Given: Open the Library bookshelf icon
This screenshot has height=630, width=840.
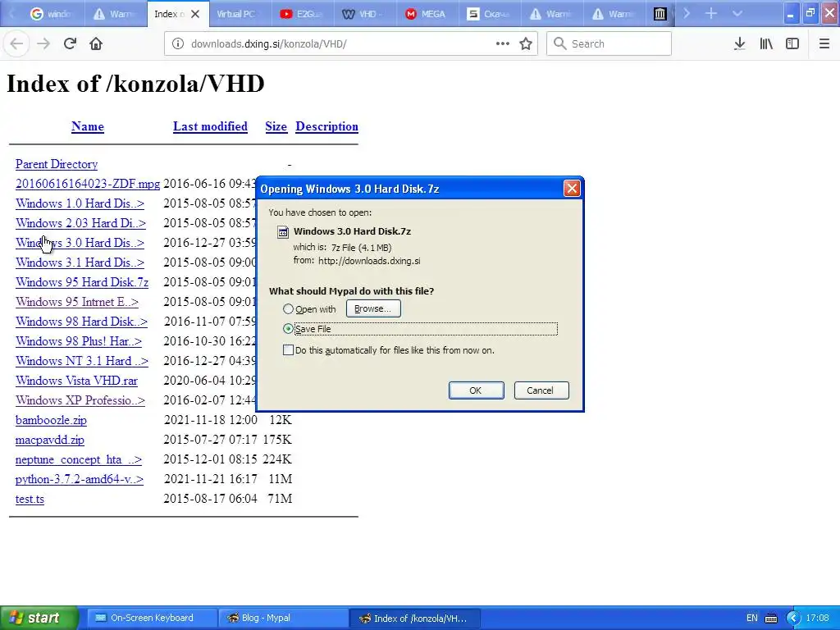Looking at the screenshot, I should [766, 43].
